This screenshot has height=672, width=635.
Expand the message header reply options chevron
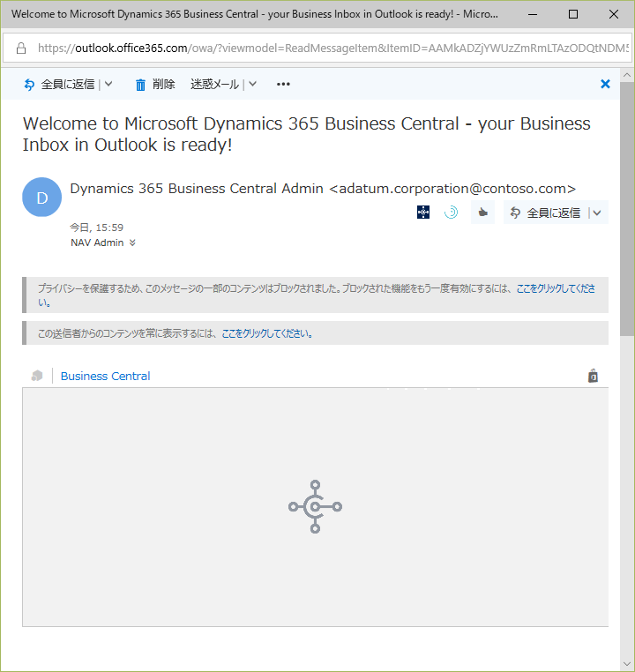[x=597, y=213]
